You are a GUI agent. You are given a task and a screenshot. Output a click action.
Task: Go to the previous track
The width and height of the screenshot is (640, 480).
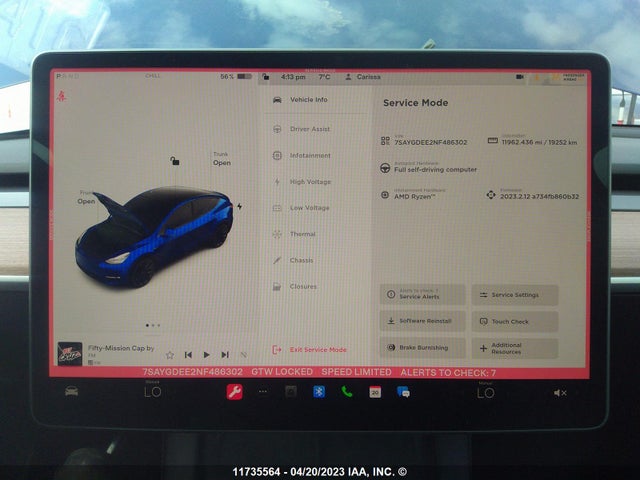click(188, 354)
